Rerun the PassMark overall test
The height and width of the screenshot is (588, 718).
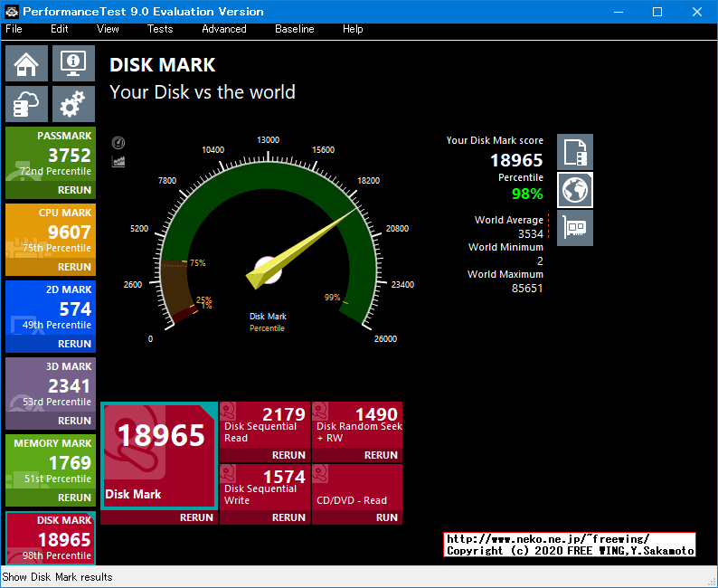click(74, 190)
